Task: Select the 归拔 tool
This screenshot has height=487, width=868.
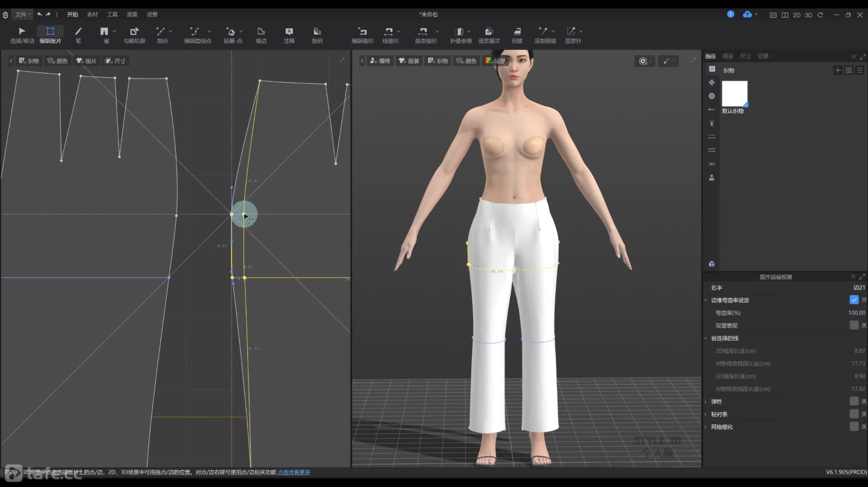Action: (x=517, y=35)
